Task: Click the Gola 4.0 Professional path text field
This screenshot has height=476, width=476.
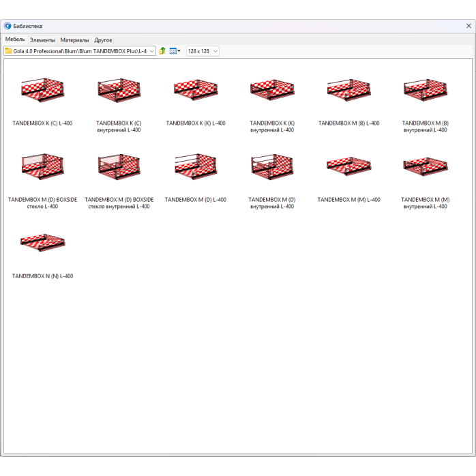Action: 80,51
